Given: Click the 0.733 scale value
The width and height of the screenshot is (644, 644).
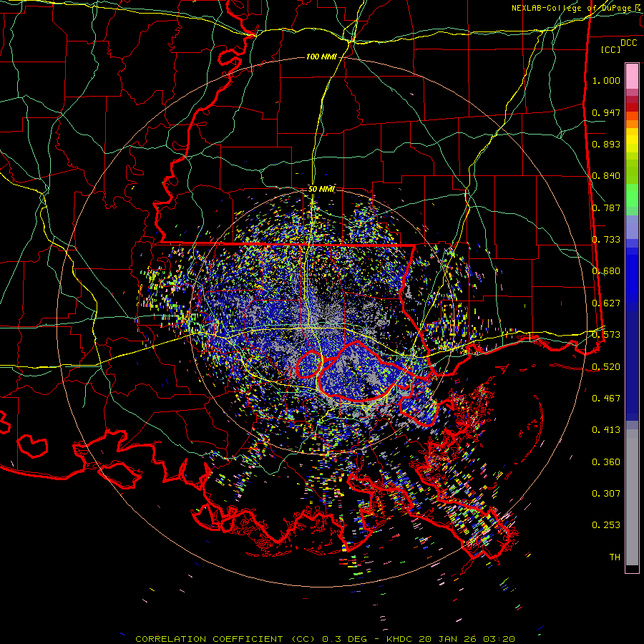Looking at the screenshot, I should [x=606, y=240].
